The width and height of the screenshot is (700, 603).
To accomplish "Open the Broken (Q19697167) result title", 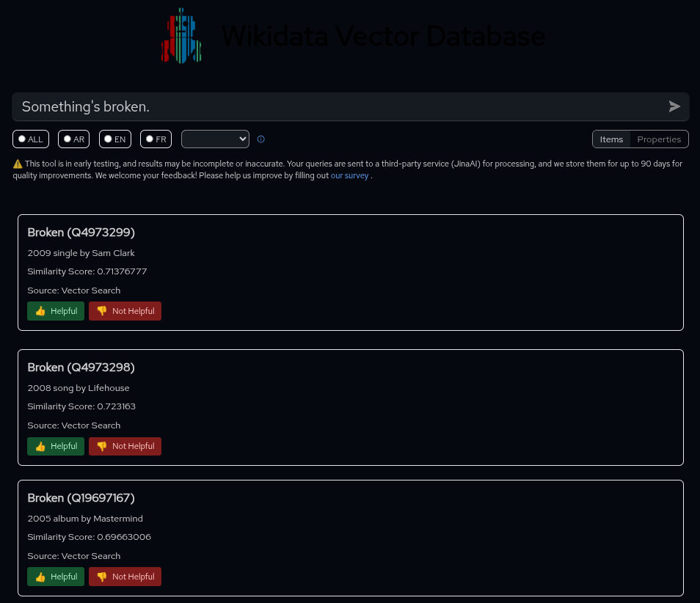I will [x=81, y=498].
